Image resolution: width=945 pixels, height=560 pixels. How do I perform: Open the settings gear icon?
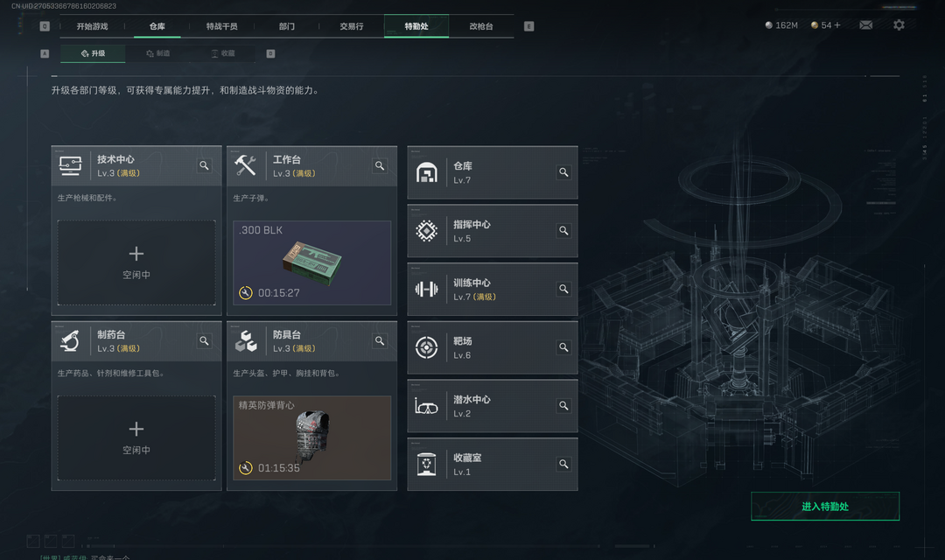pos(899,24)
